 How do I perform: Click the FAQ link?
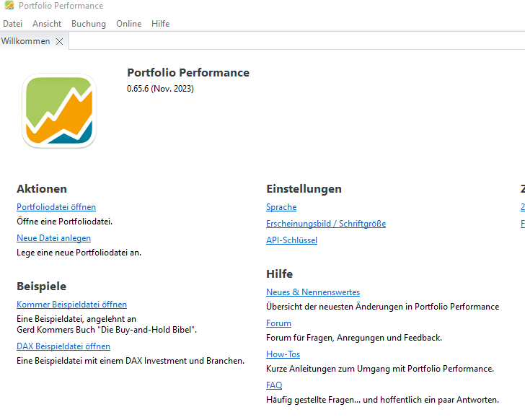pos(274,385)
